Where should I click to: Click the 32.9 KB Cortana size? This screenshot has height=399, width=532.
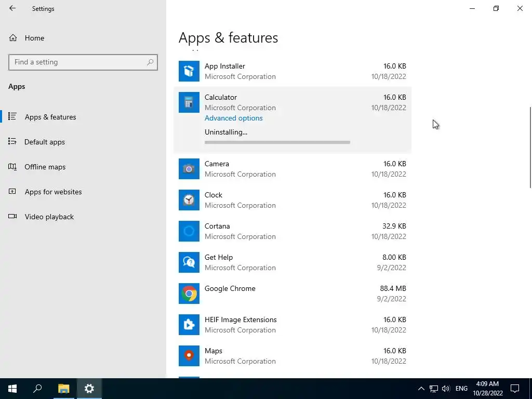394,226
